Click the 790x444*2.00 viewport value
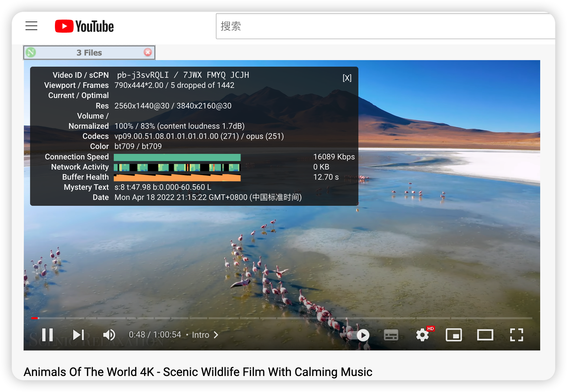The width and height of the screenshot is (567, 392). point(139,85)
